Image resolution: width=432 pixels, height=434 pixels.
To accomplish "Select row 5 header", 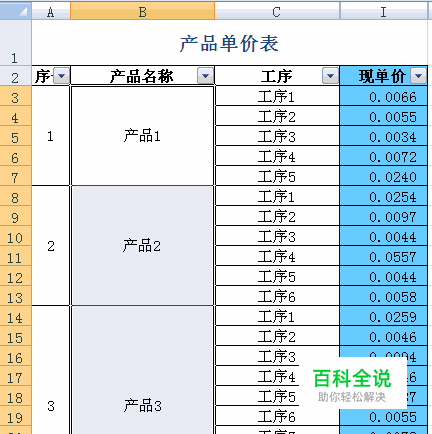I will (x=16, y=136).
